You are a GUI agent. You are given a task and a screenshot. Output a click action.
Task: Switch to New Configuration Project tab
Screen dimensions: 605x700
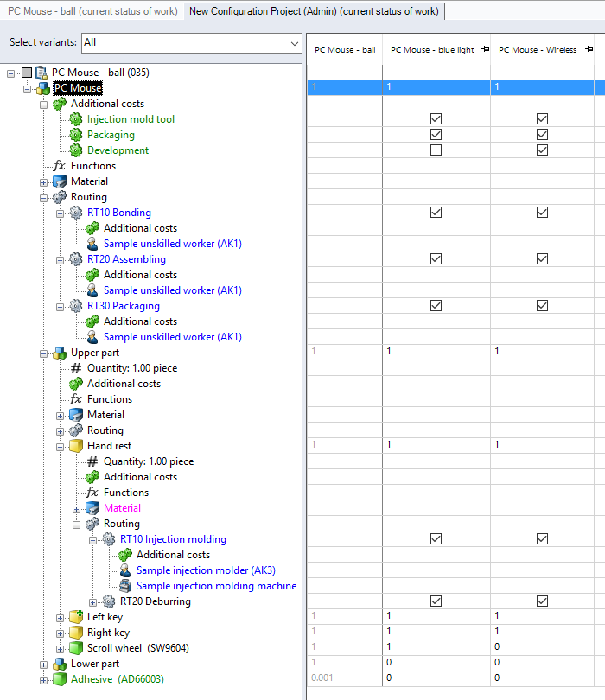click(x=315, y=11)
